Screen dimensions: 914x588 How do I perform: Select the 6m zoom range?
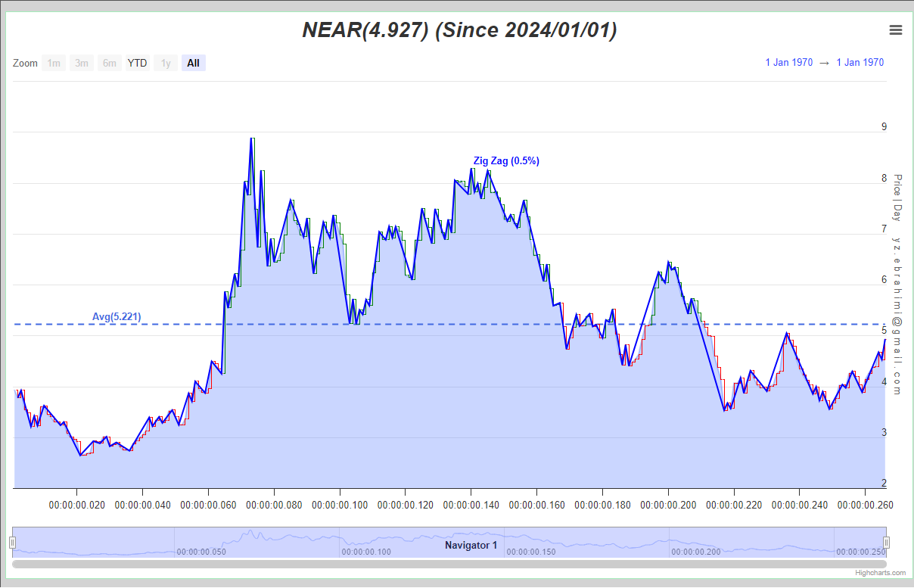pyautogui.click(x=110, y=63)
